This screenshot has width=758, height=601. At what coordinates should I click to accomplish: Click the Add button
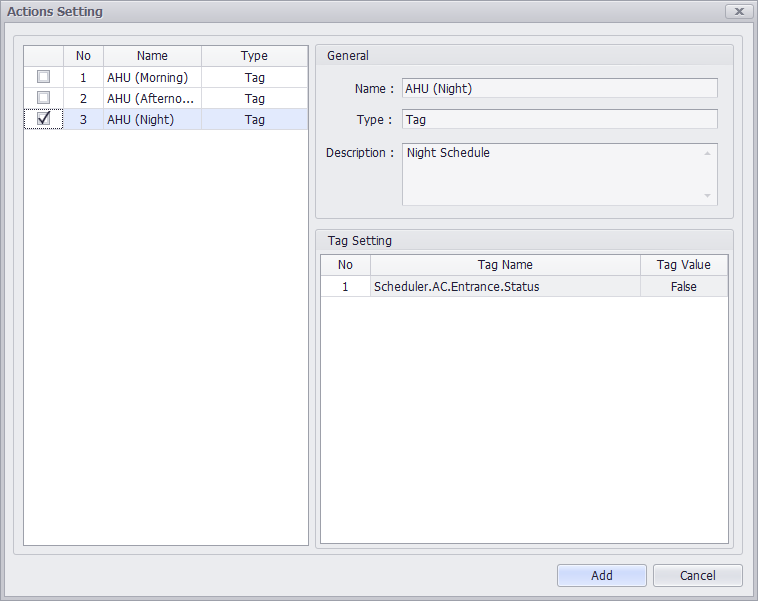[x=601, y=575]
